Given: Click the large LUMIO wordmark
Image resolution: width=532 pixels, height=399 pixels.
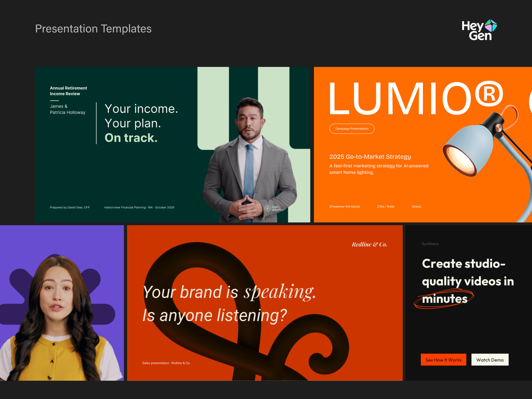Looking at the screenshot, I should (x=416, y=98).
